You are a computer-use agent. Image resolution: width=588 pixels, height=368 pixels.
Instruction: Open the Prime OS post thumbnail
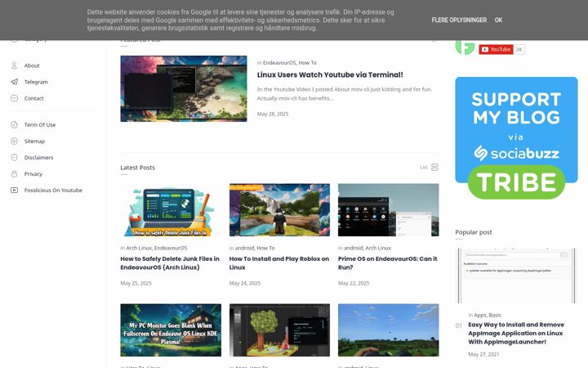pos(388,210)
